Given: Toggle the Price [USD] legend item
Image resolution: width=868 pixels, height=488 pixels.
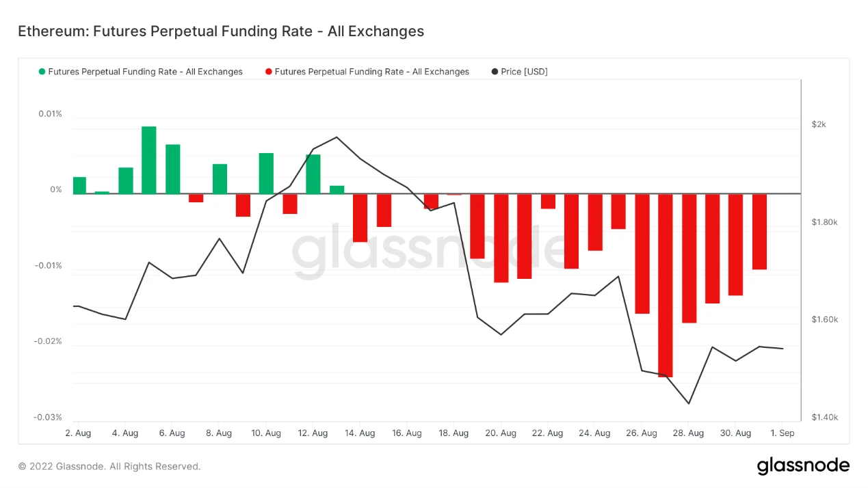Looking at the screenshot, I should click(520, 72).
